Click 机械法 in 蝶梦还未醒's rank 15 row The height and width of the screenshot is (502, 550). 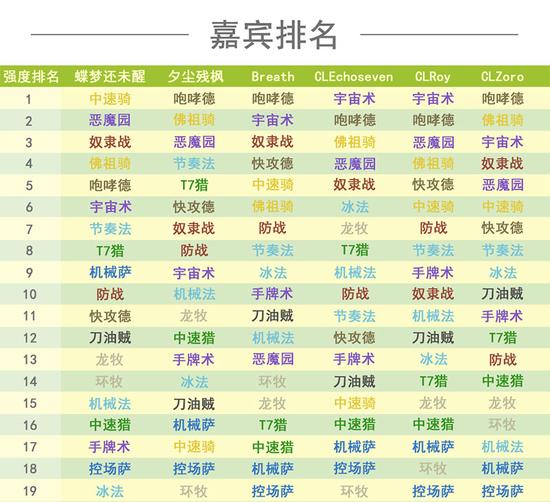coord(110,403)
